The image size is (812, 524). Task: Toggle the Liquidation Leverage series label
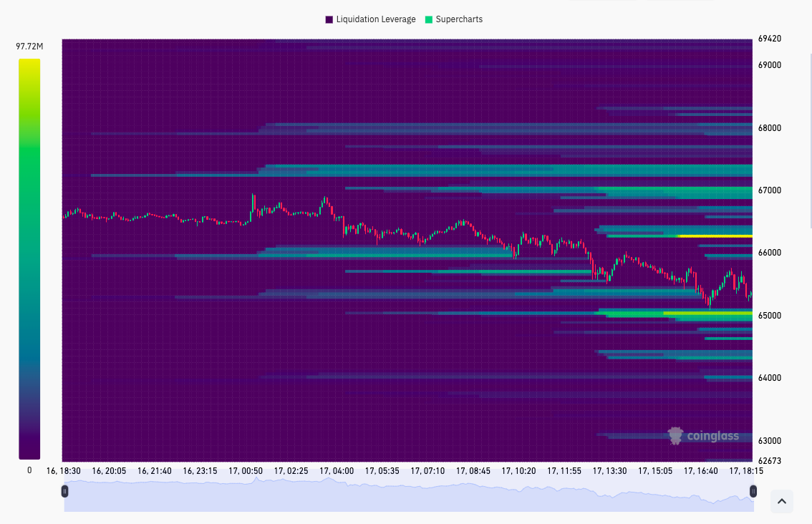[375, 19]
